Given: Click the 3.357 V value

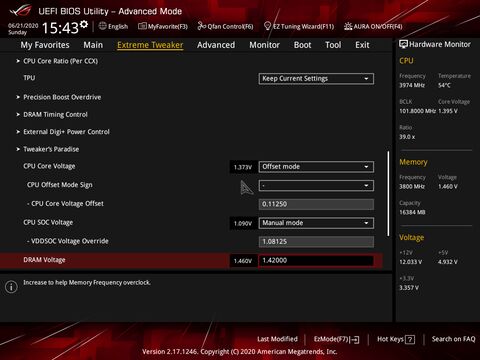Looking at the screenshot, I should (409, 288).
